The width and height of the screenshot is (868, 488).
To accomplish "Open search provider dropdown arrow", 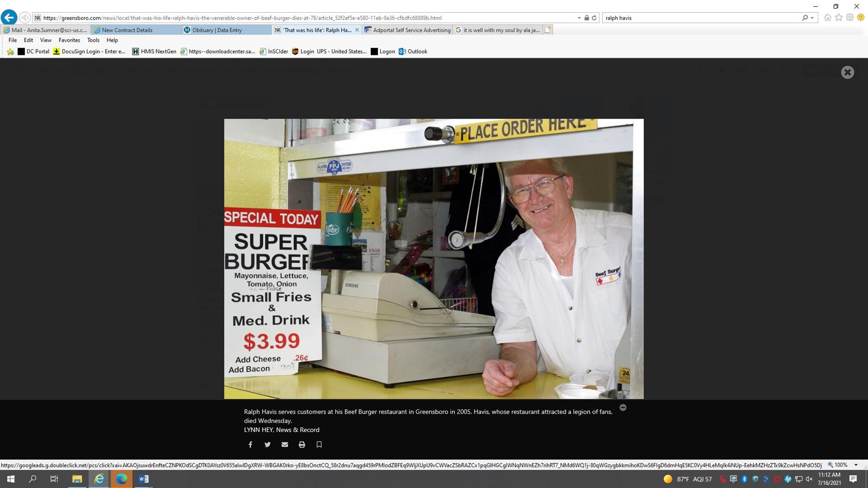I will (x=812, y=18).
